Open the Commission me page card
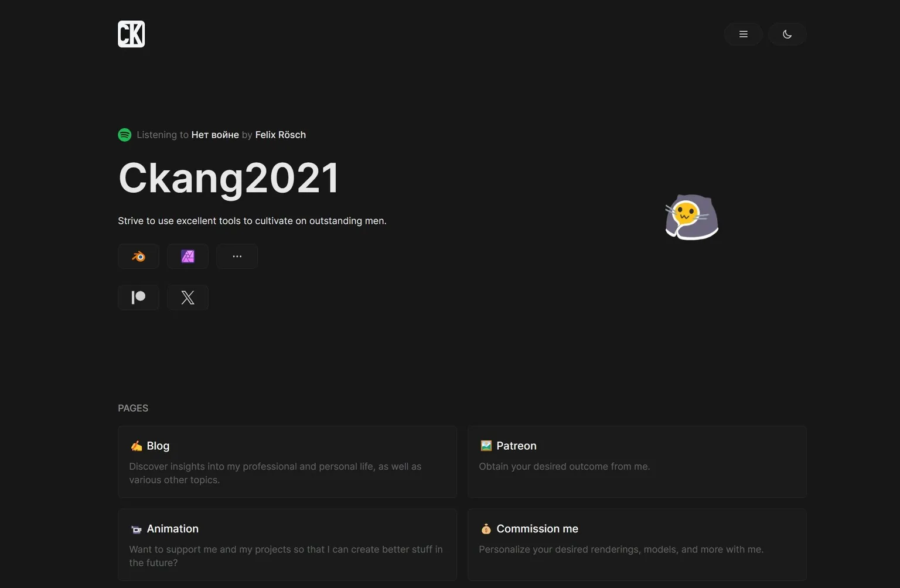Viewport: 900px width, 588px height. point(637,545)
